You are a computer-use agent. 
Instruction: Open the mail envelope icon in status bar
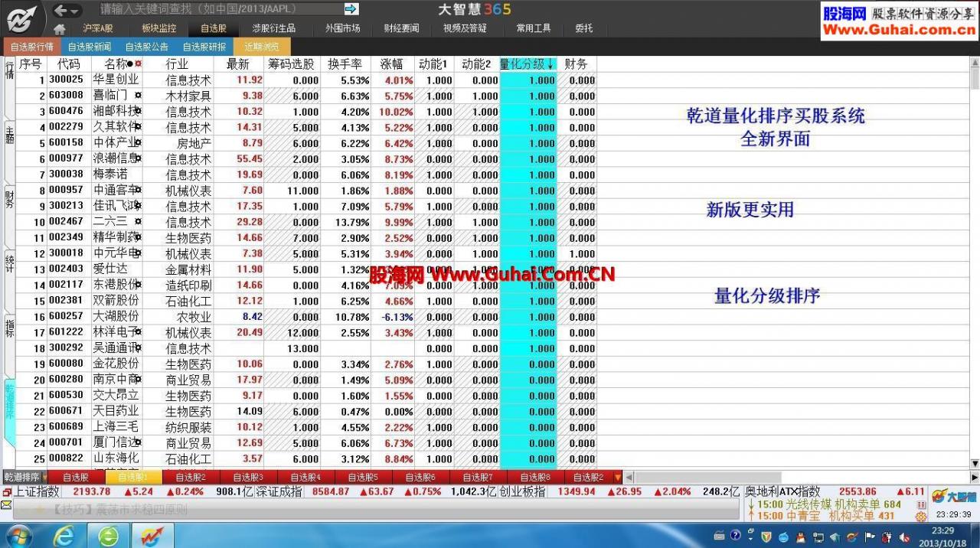(x=7, y=505)
